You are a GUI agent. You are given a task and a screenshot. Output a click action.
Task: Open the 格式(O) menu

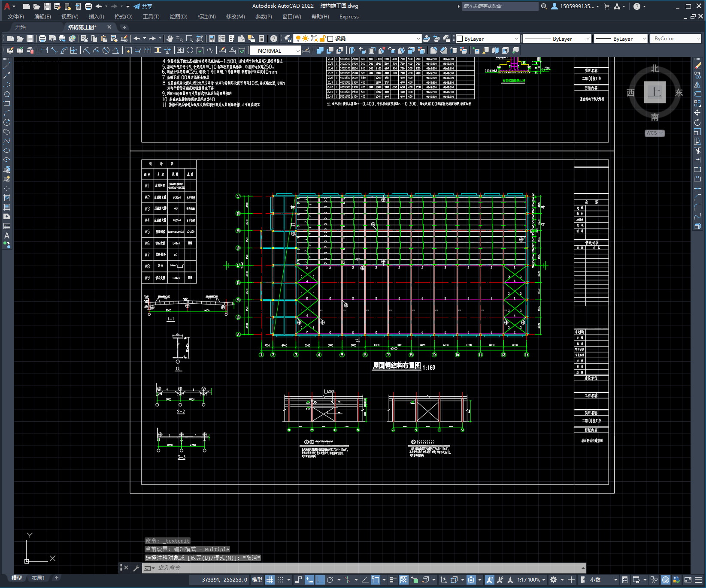coord(123,17)
